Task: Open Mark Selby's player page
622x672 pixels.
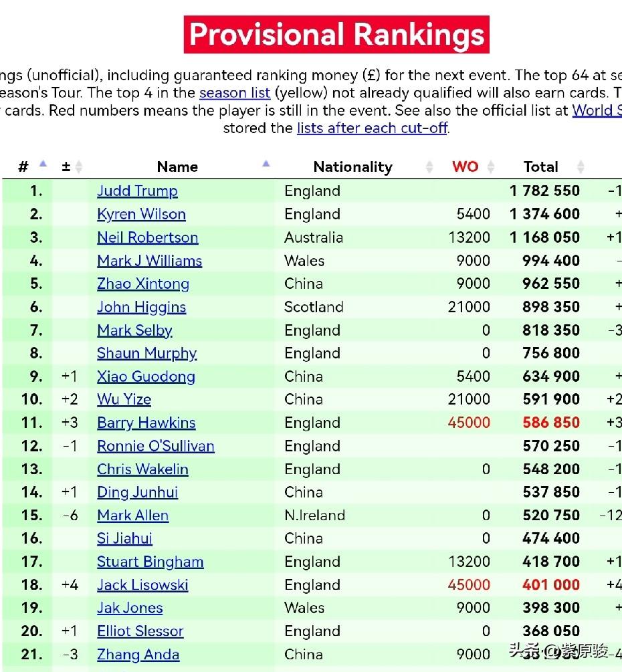Action: (x=134, y=330)
